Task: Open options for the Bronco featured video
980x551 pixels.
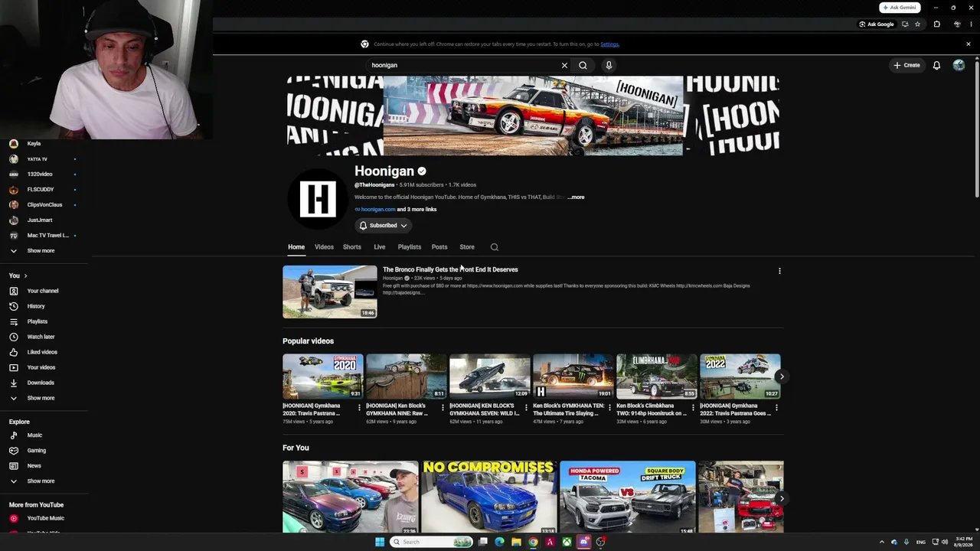Action: click(779, 271)
